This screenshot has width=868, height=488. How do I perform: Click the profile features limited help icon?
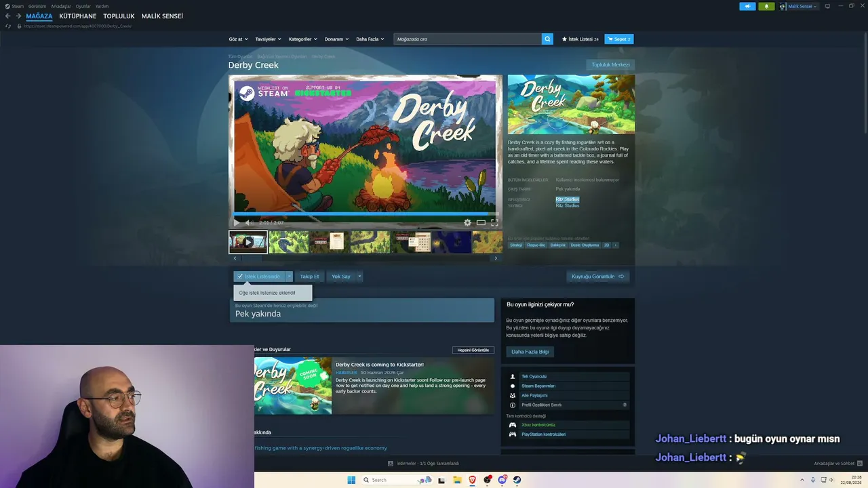coord(625,405)
